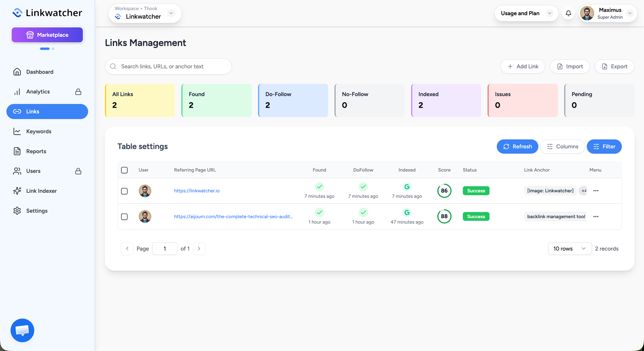Go to the Users section

tap(47, 171)
